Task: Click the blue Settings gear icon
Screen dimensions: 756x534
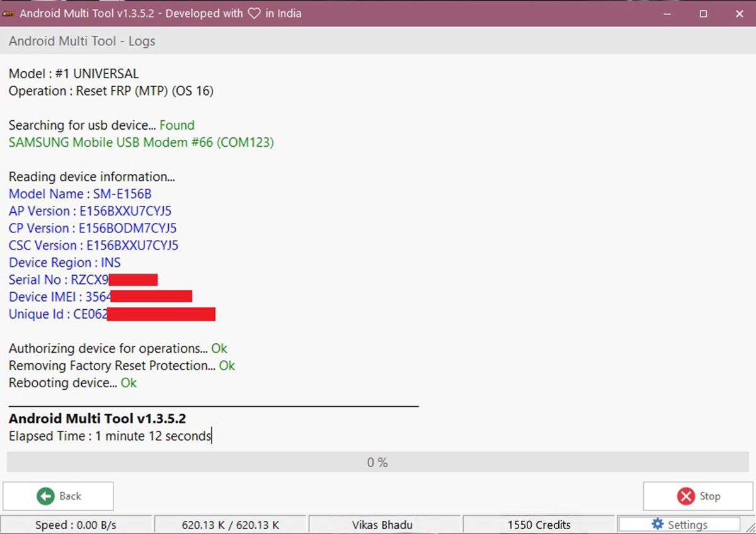Action: (x=658, y=524)
